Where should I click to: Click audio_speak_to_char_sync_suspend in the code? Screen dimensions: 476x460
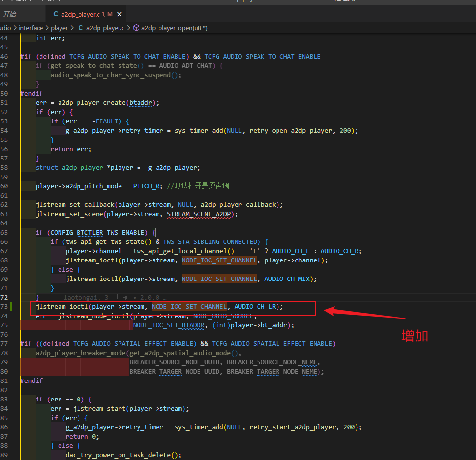pyautogui.click(x=111, y=75)
